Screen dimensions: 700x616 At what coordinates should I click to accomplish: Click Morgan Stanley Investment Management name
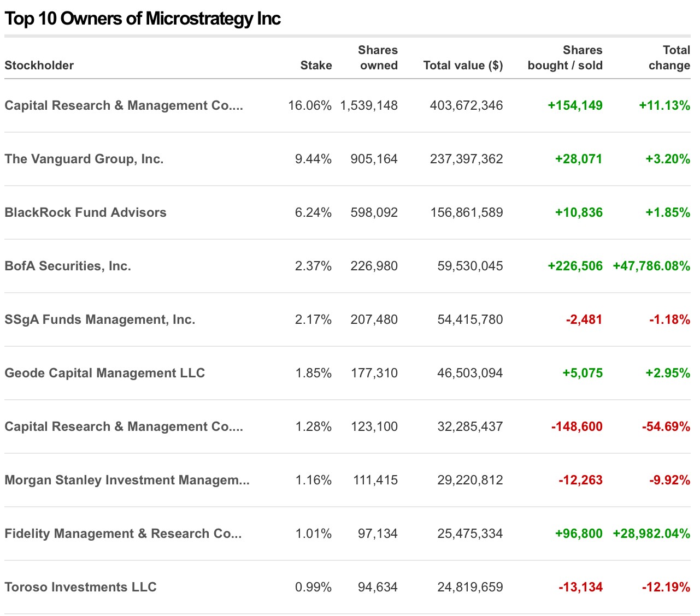(x=127, y=480)
